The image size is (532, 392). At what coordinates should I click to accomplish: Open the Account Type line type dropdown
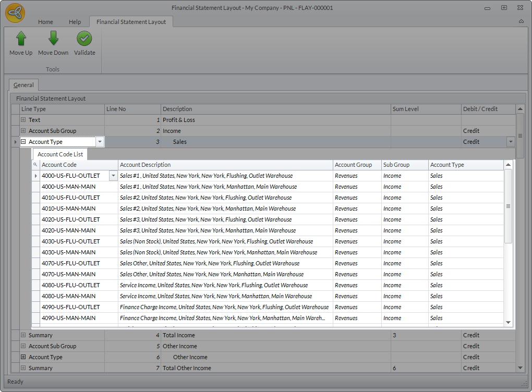tap(100, 142)
